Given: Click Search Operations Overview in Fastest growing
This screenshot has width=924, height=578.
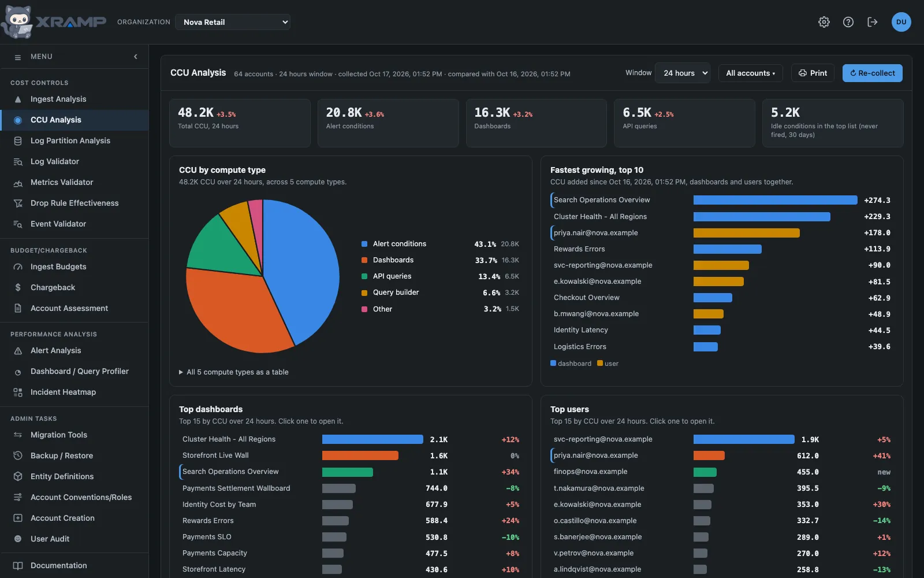Looking at the screenshot, I should point(722,201).
